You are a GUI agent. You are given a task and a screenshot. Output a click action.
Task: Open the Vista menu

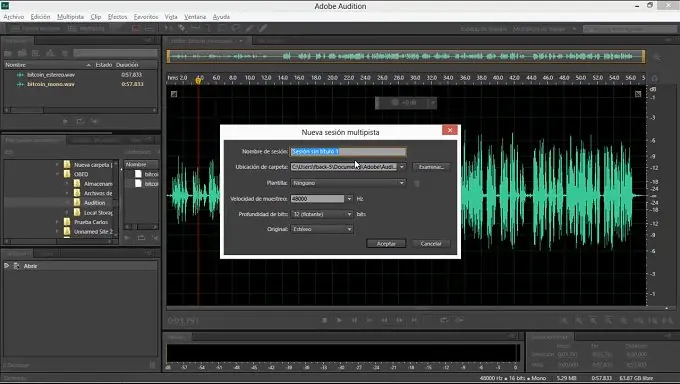(171, 16)
